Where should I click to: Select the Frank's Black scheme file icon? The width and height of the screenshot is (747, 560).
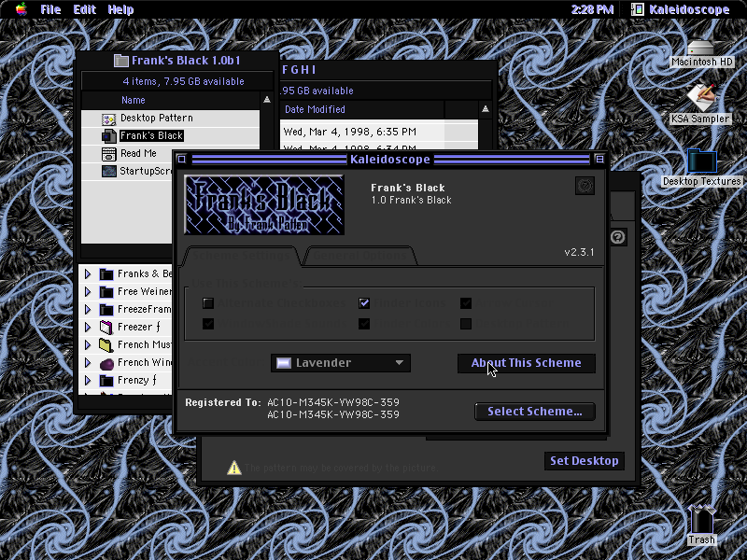pos(108,136)
